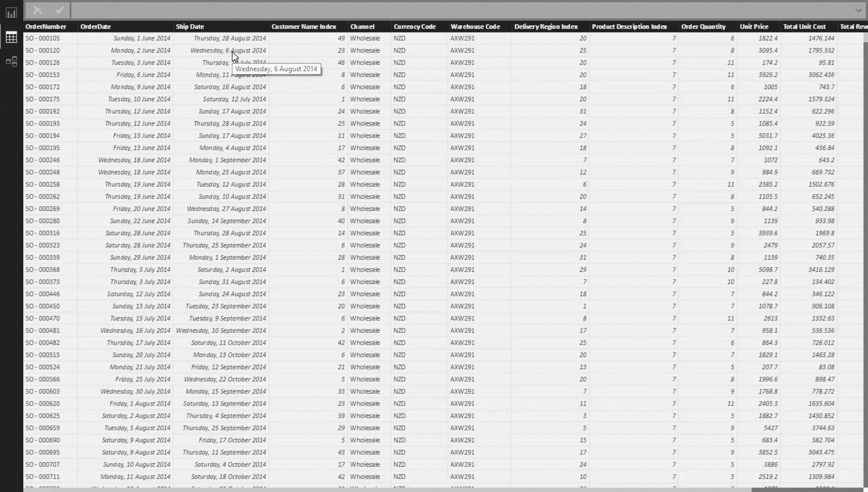This screenshot has height=492, width=868.
Task: Click ship date Saturday, 12 July 2014
Action: pyautogui.click(x=234, y=99)
